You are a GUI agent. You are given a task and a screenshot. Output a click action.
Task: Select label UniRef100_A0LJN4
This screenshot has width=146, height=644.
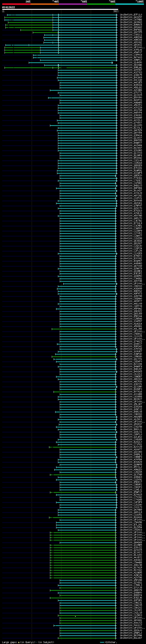click(x=131, y=329)
